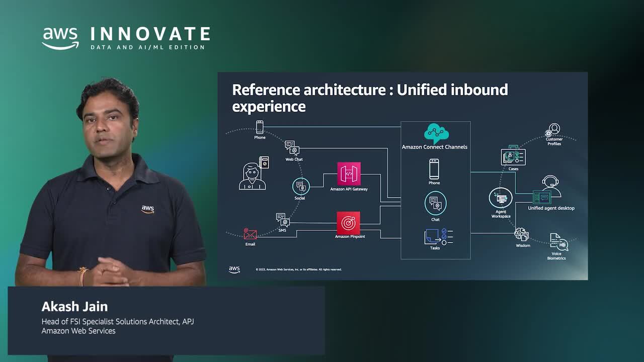Click the Phone icon inside Connect Channels box

tap(434, 169)
